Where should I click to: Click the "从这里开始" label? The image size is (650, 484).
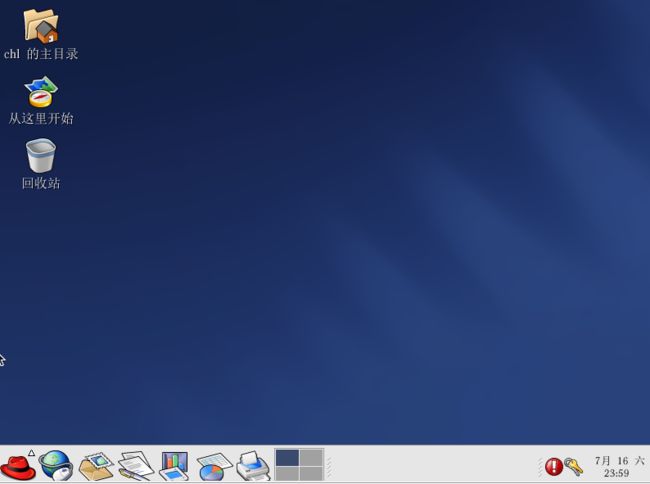tap(41, 119)
